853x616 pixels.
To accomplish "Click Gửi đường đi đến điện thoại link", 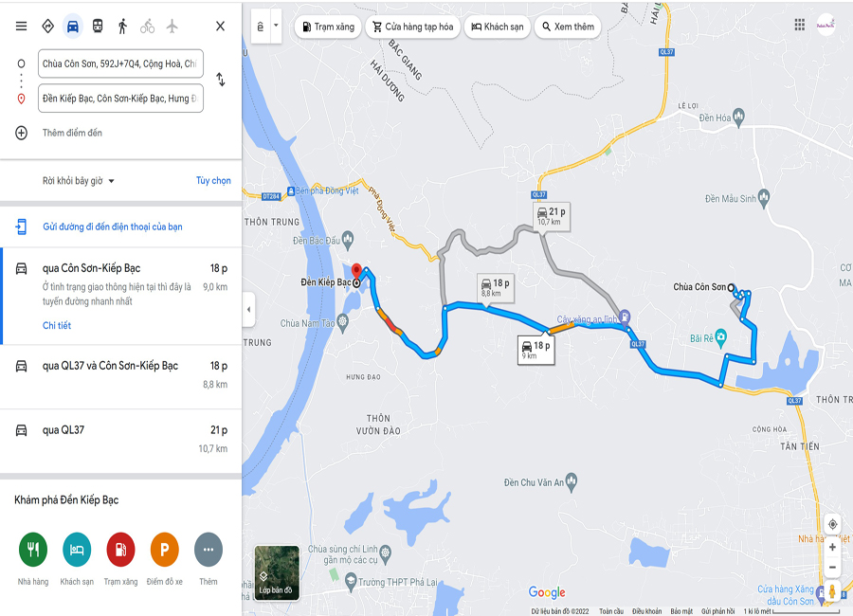I will [112, 226].
